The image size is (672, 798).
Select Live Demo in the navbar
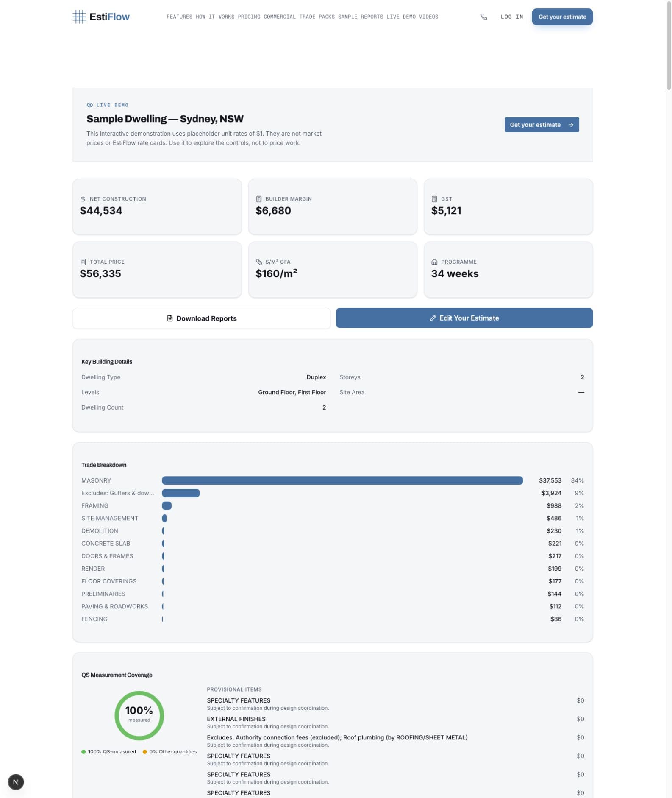click(x=401, y=17)
